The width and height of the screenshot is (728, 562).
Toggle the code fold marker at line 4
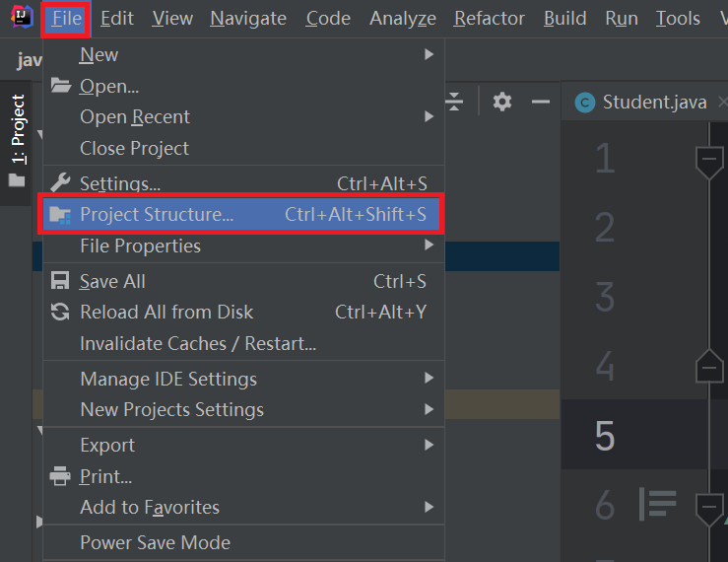709,367
